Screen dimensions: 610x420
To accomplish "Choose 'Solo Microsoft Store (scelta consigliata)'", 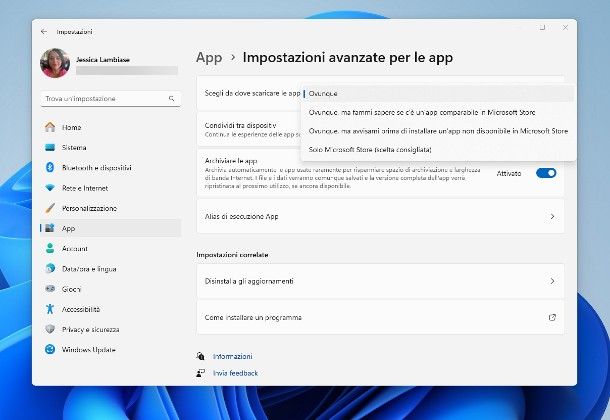I will point(370,149).
